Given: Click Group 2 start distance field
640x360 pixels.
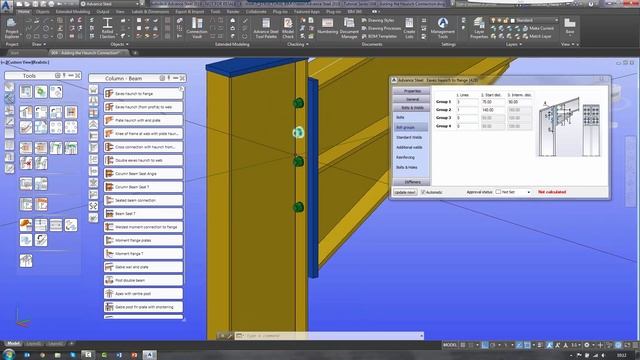Looking at the screenshot, I should [x=493, y=110].
